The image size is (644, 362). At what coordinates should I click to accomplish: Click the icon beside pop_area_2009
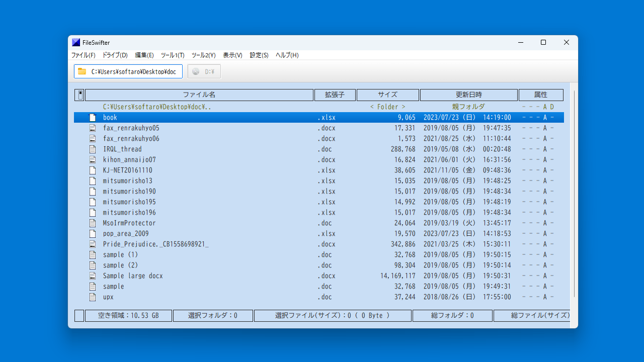coord(92,233)
